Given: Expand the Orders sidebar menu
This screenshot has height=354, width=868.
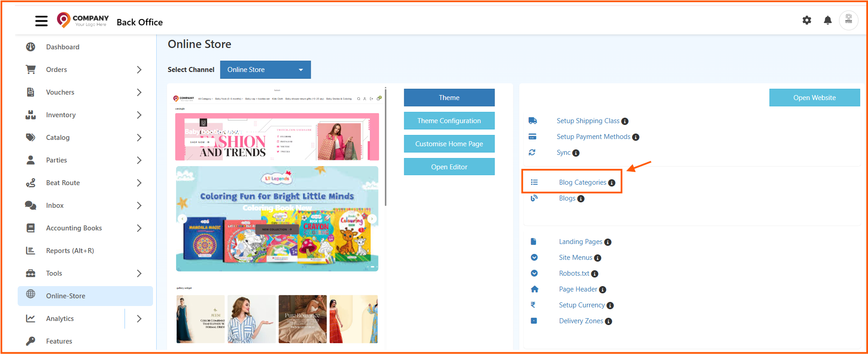Looking at the screenshot, I should coord(139,70).
